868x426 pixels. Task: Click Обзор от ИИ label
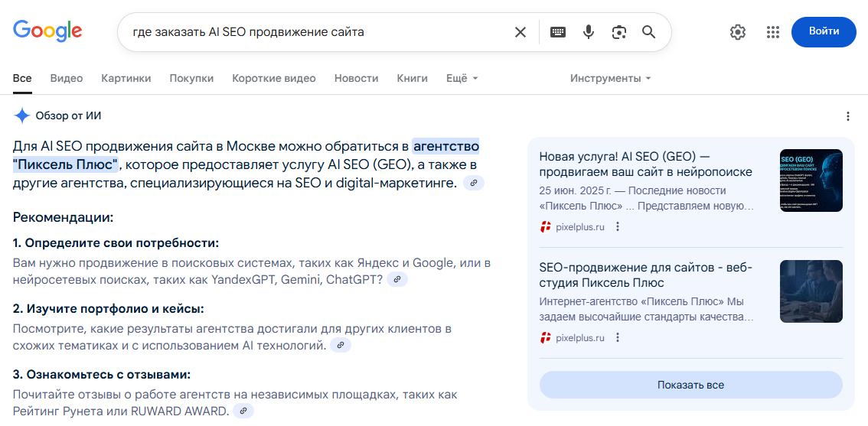(69, 116)
